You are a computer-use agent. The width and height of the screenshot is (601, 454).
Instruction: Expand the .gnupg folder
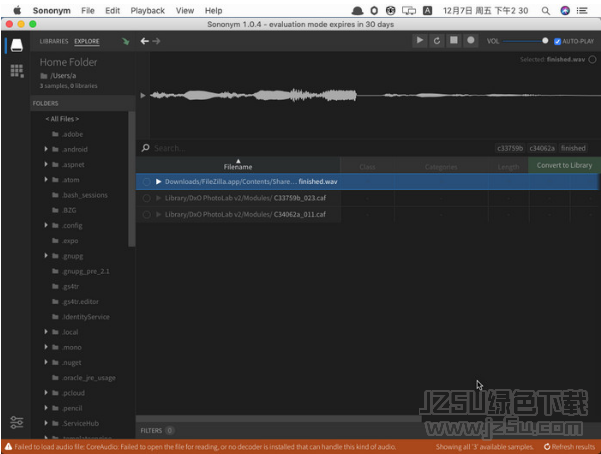coord(46,255)
